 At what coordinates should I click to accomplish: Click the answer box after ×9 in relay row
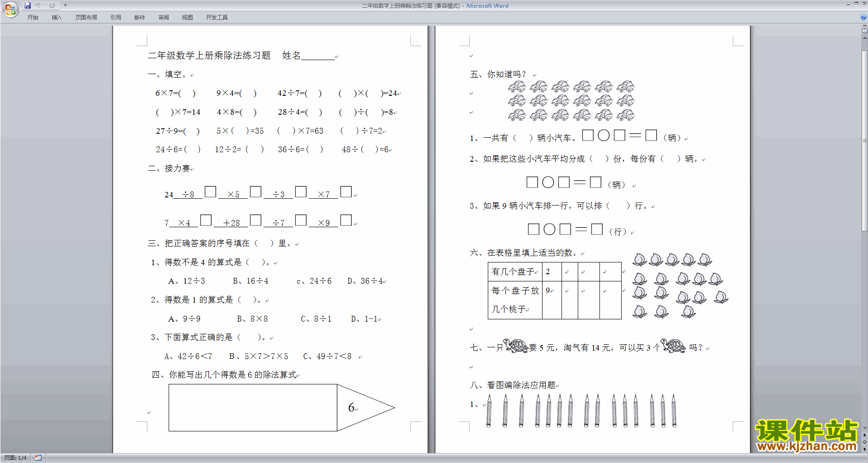[x=346, y=220]
